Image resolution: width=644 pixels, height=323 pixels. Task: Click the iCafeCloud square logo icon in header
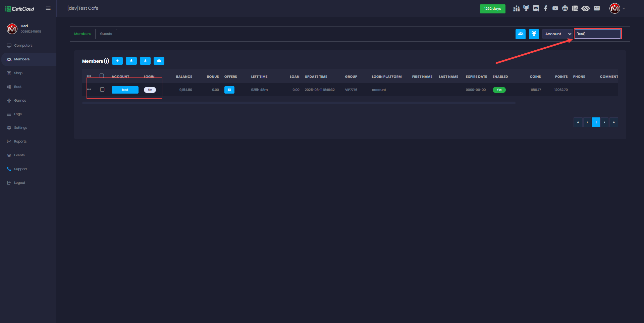(x=575, y=8)
